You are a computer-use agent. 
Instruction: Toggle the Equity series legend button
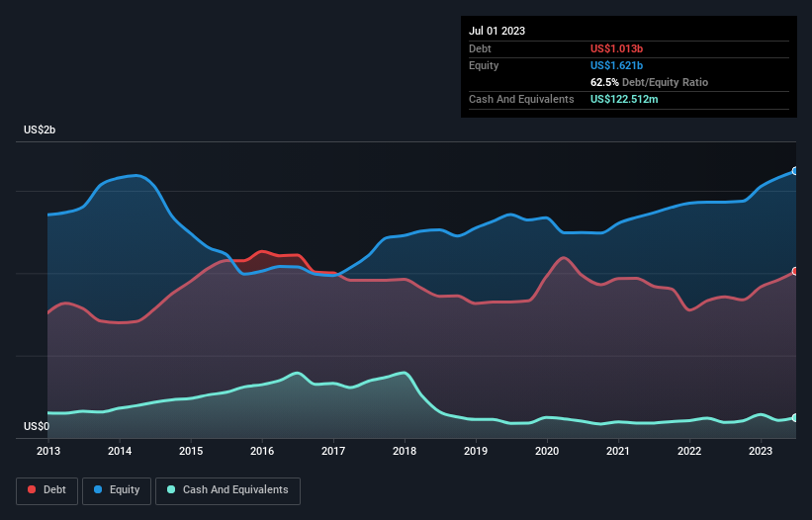tap(117, 490)
